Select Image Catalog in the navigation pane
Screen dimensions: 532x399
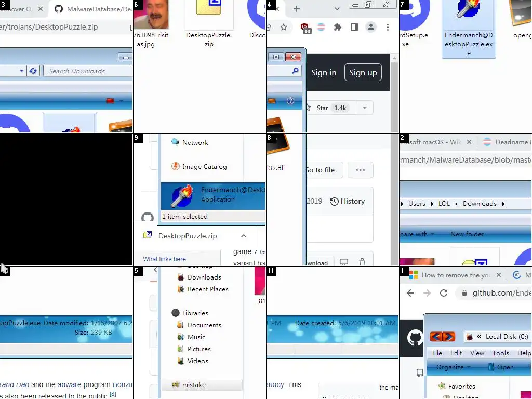click(x=199, y=167)
